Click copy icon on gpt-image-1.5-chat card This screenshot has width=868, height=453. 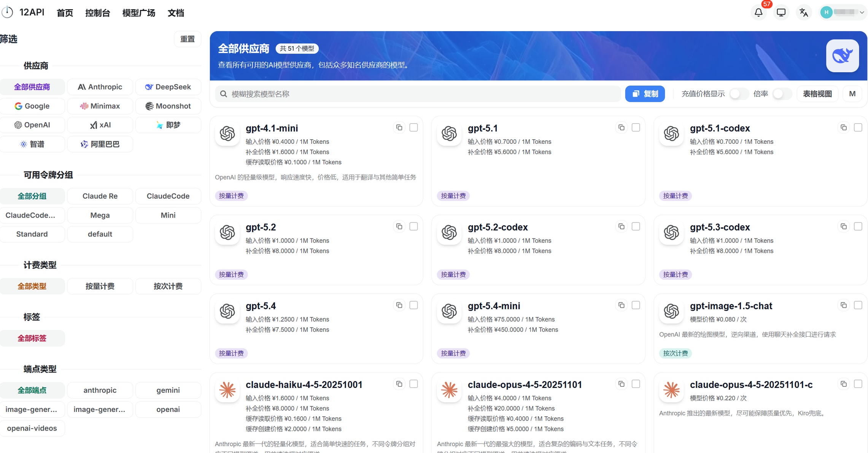click(x=843, y=305)
